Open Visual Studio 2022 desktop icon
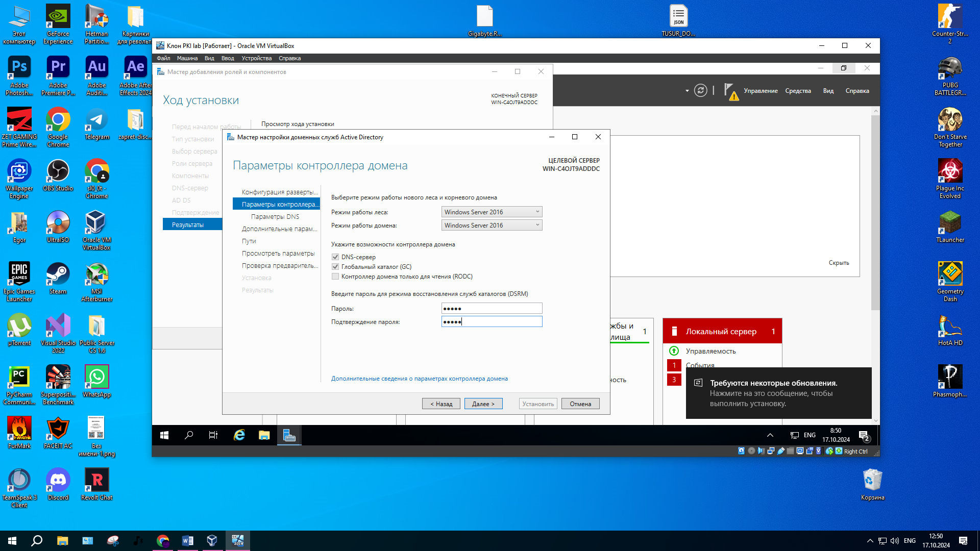The height and width of the screenshot is (551, 980). tap(58, 334)
